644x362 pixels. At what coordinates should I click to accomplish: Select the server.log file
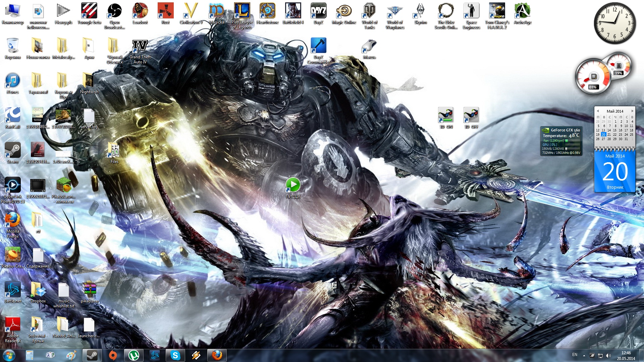click(89, 118)
